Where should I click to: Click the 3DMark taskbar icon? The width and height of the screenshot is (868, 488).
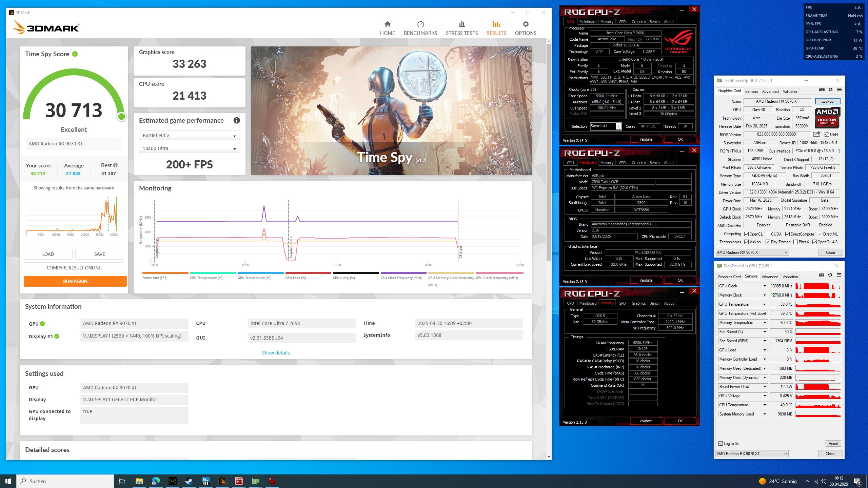coord(222,481)
